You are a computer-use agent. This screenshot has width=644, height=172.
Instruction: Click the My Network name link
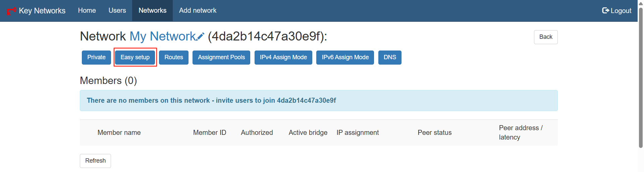[x=162, y=36]
